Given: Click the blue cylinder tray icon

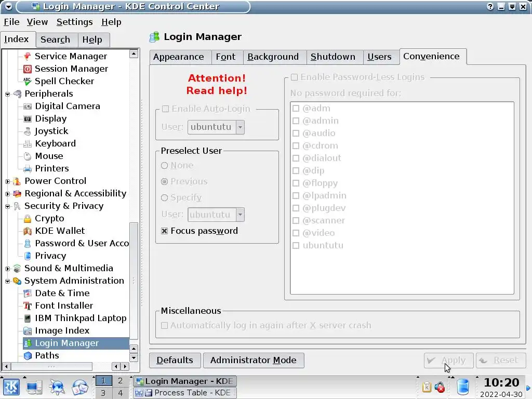Looking at the screenshot, I should (x=463, y=387).
